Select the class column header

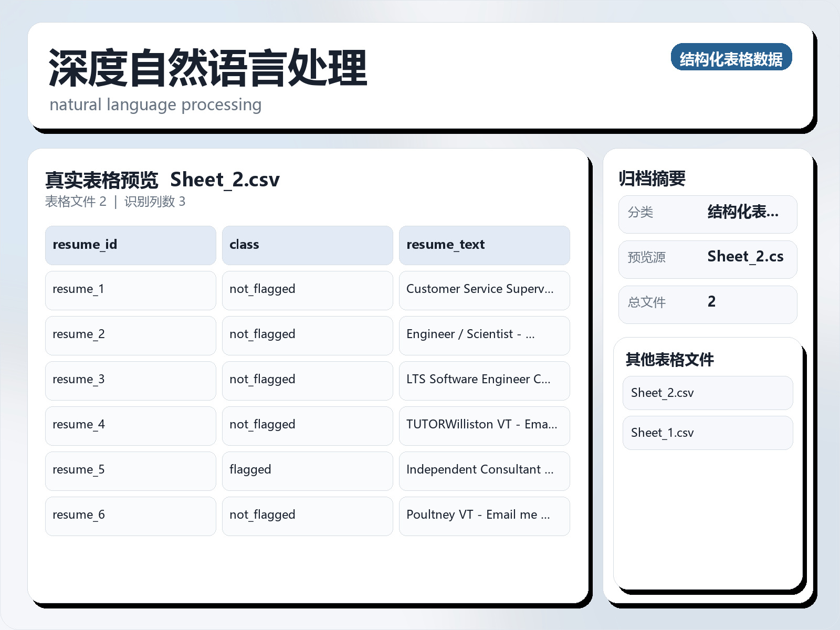[307, 245]
